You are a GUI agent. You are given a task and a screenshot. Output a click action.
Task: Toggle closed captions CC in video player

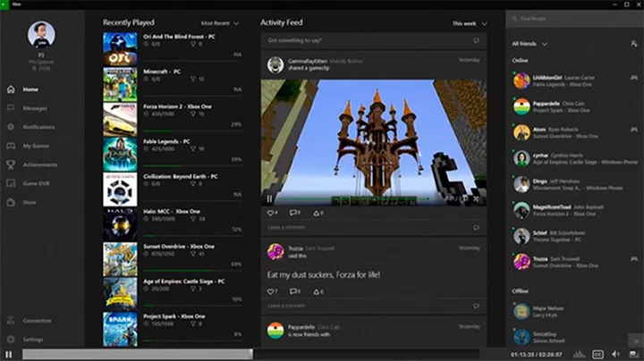[x=597, y=354]
